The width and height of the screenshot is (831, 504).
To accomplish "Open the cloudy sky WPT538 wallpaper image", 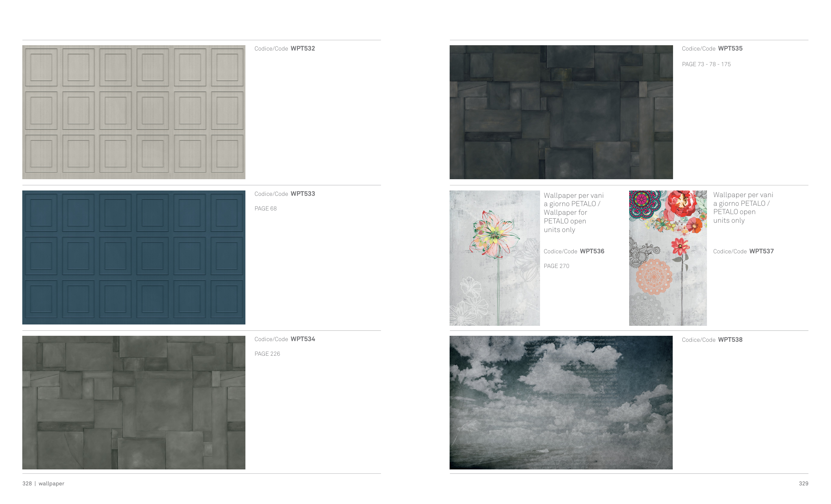I will (561, 402).
